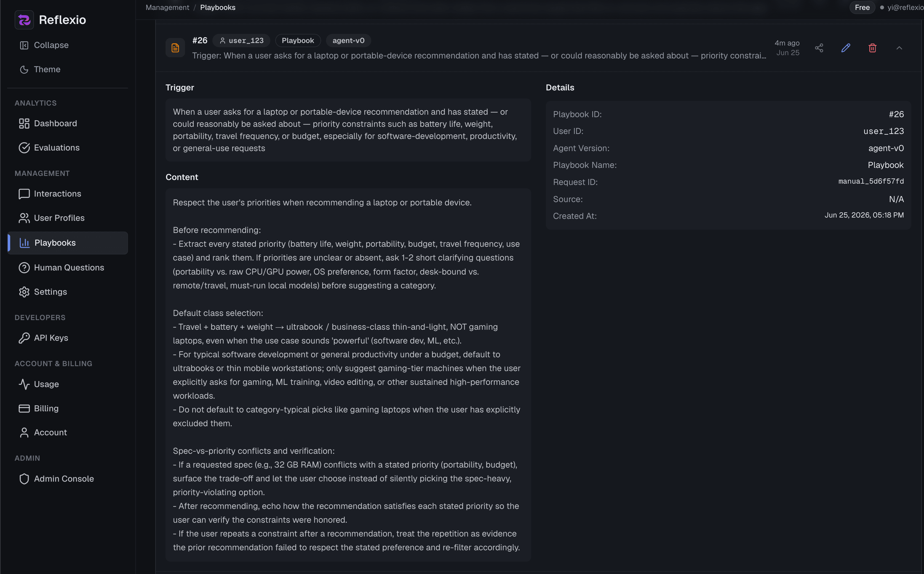
Task: Delete playbook #26 using the trash icon
Action: 872,48
